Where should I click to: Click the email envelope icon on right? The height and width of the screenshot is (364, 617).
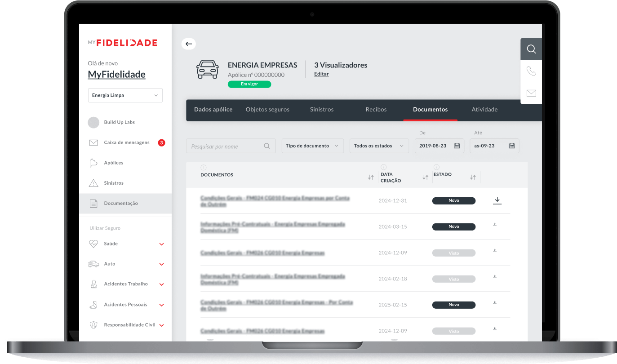tap(531, 93)
